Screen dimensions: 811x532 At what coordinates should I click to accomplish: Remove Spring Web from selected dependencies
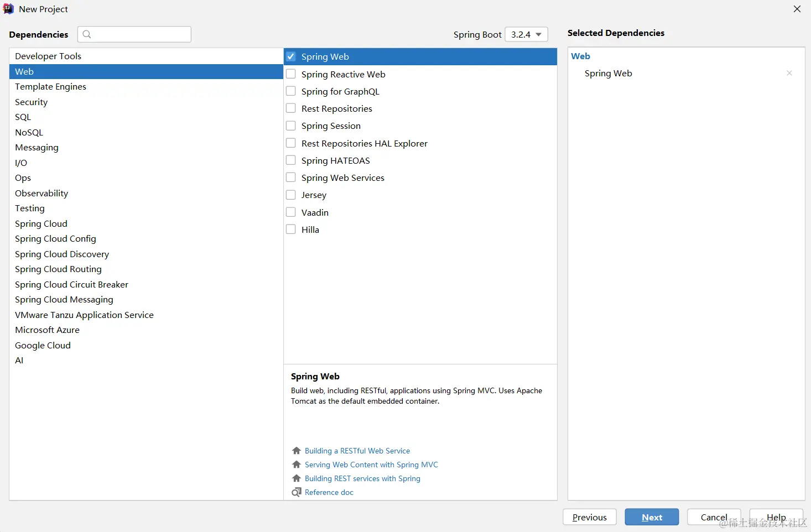[x=789, y=73]
